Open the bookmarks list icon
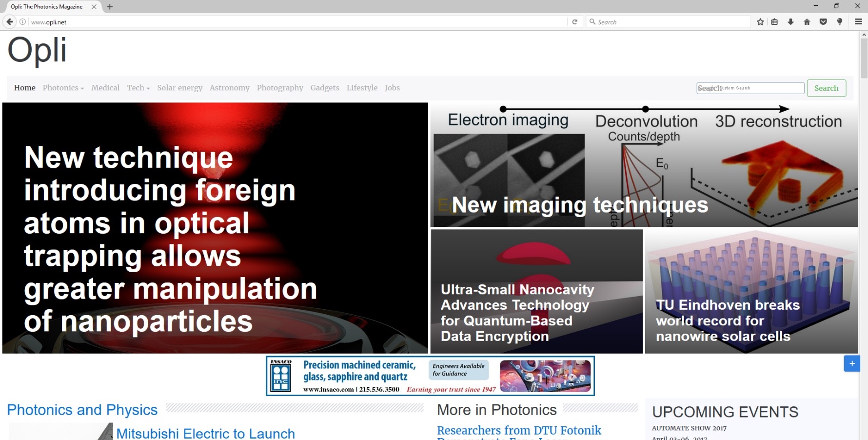 click(x=774, y=22)
